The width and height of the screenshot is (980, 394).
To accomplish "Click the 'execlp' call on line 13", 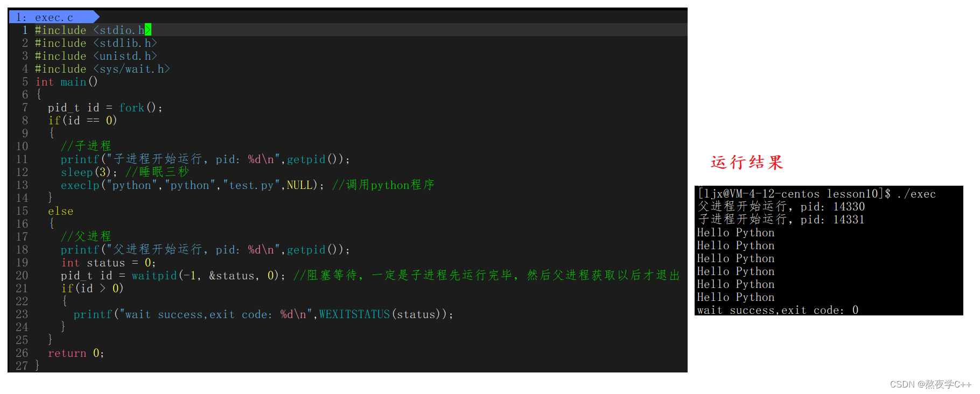I will (x=80, y=185).
